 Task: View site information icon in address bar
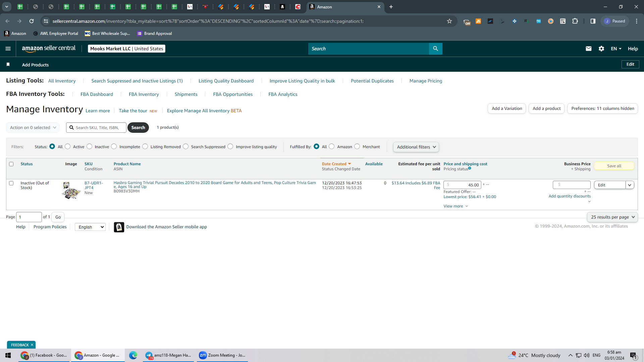[46, 21]
